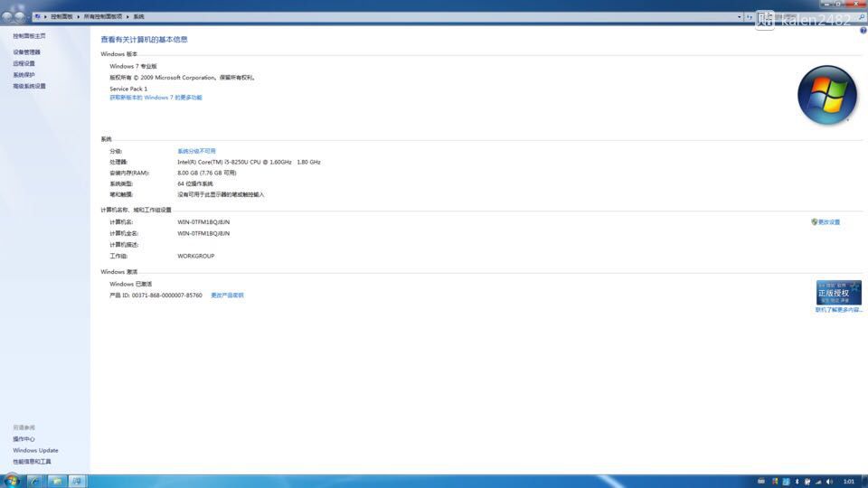The width and height of the screenshot is (868, 488).
Task: Click product ID 00371-868-0000007-85760
Action: 166,296
